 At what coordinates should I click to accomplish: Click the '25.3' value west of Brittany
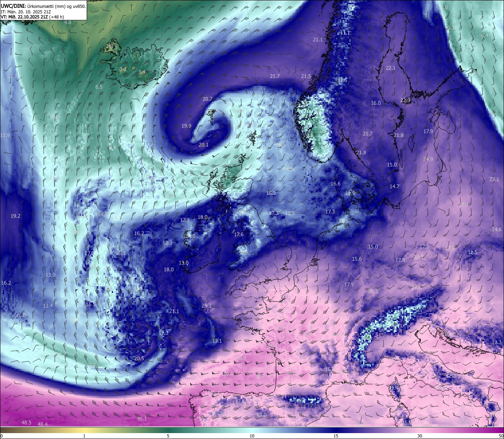[x=206, y=306]
